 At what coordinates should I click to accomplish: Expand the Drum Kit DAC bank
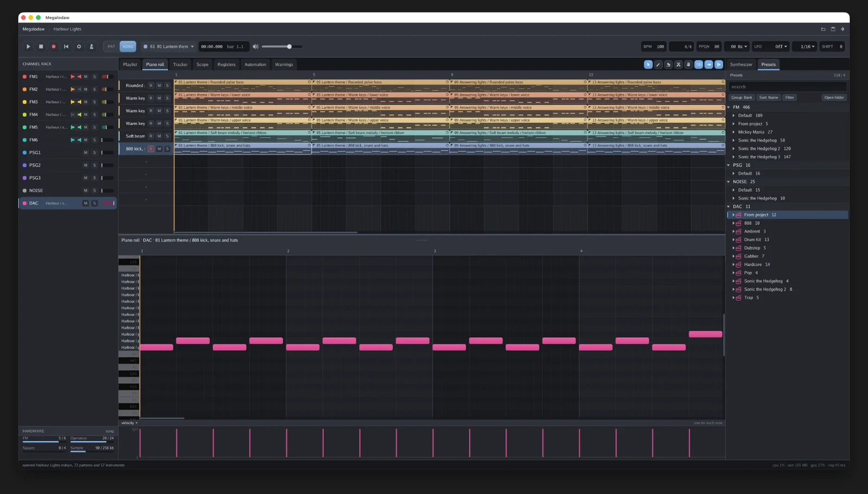click(x=733, y=240)
